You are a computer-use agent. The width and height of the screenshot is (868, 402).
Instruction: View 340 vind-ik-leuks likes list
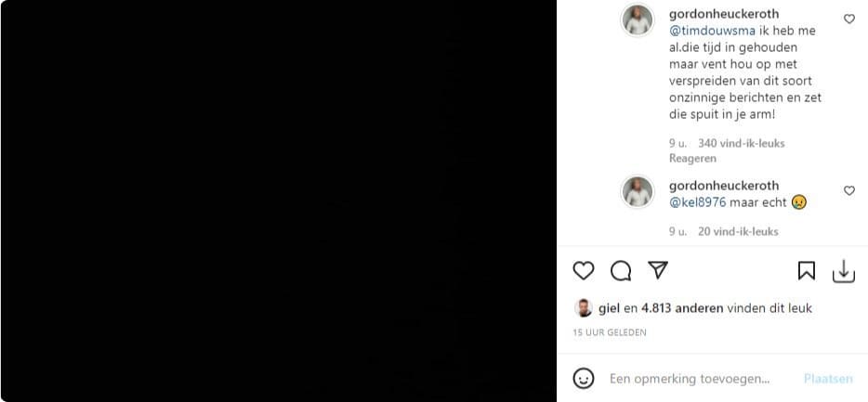point(742,143)
